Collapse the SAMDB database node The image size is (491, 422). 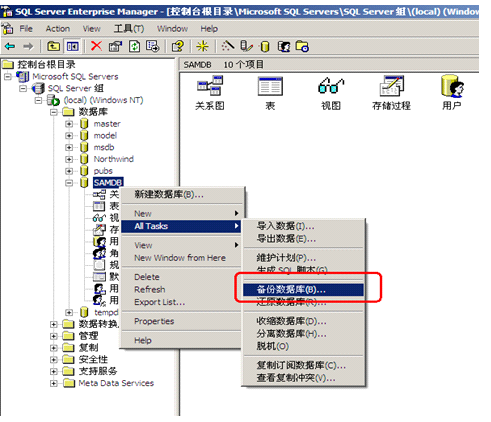pos(69,183)
